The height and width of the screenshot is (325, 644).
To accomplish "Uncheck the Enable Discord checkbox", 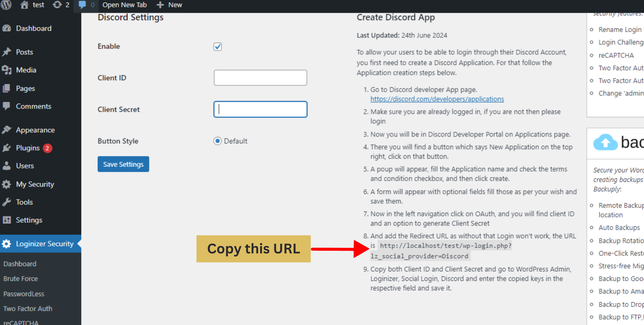I will [x=217, y=46].
